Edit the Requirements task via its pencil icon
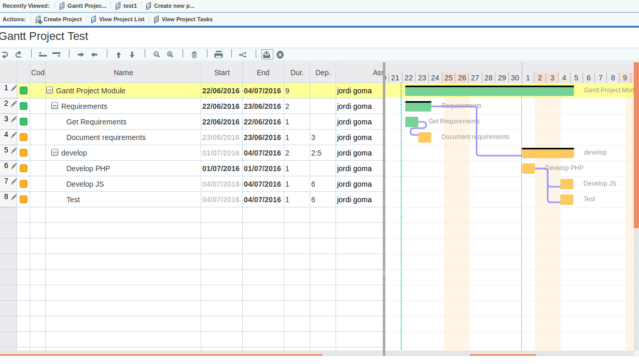This screenshot has height=364, width=639. pos(14,104)
